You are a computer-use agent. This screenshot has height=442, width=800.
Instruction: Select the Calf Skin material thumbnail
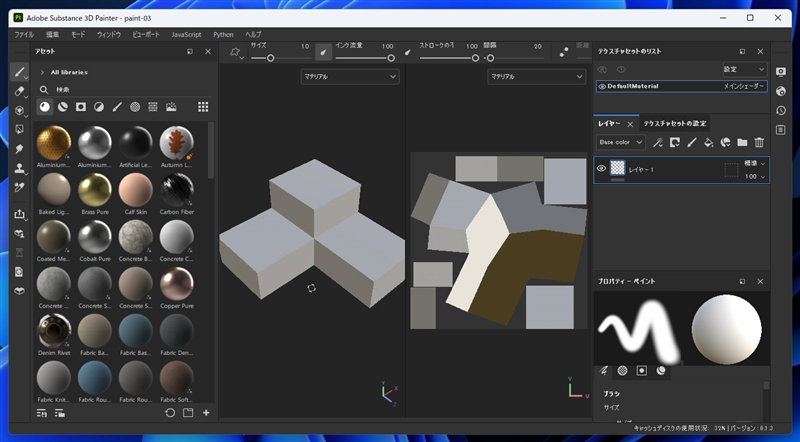coord(135,187)
